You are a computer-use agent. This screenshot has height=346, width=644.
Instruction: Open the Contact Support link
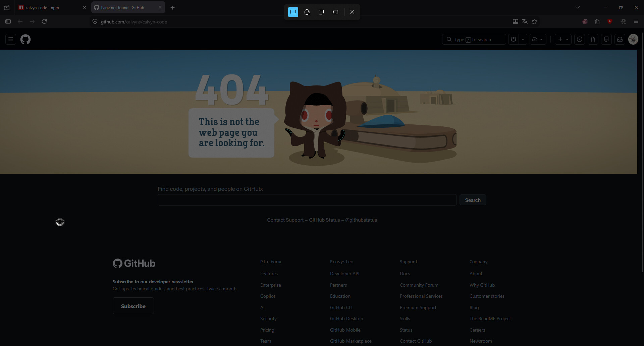click(285, 220)
